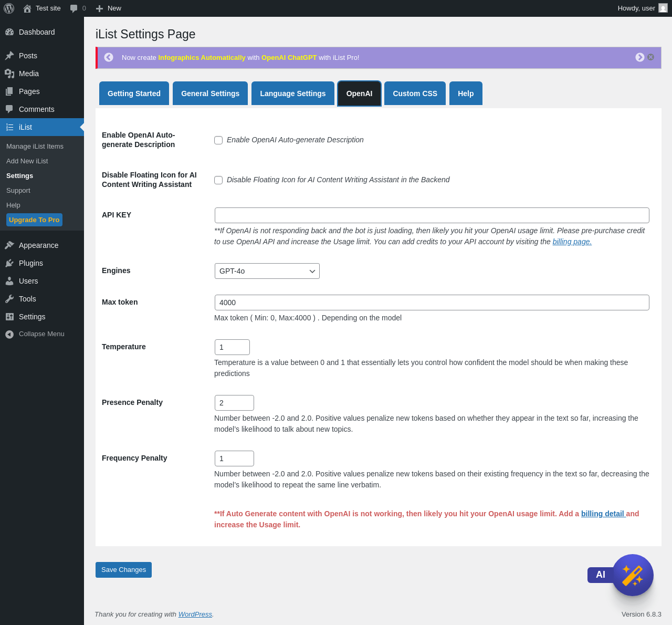Tick Disable Floating Icon checkbox

[218, 180]
